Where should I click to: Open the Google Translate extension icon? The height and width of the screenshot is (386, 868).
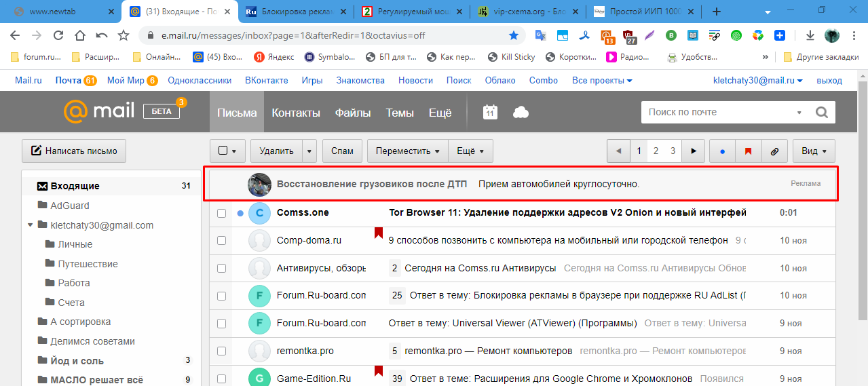pos(541,35)
